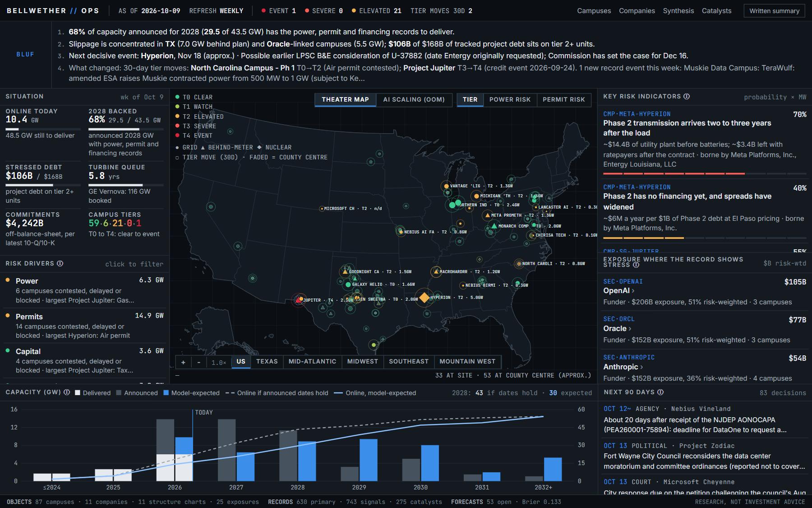Click the Vantage T2 map marker
The width and height of the screenshot is (812, 508).
(x=446, y=186)
